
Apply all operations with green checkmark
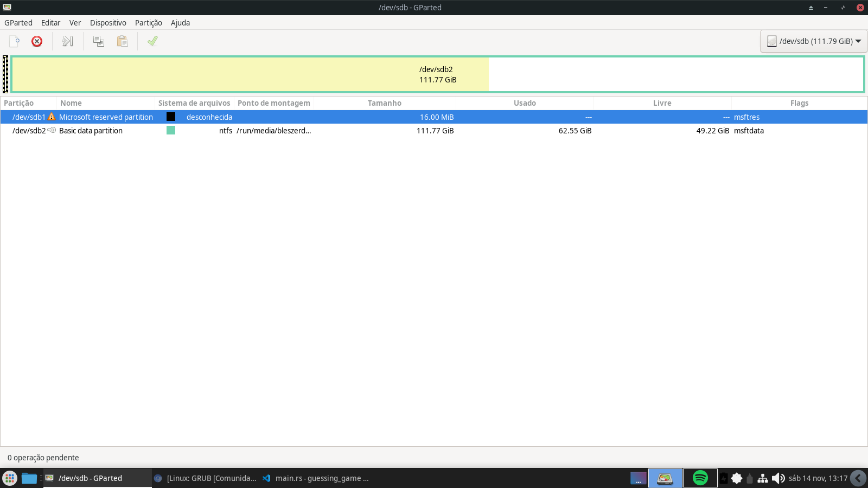tap(152, 41)
